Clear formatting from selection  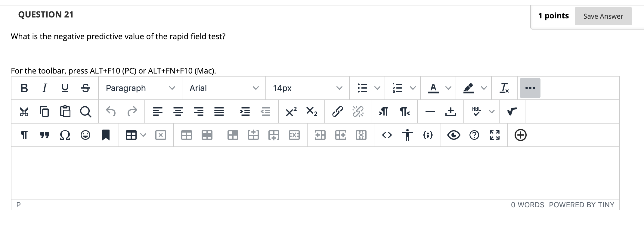504,88
